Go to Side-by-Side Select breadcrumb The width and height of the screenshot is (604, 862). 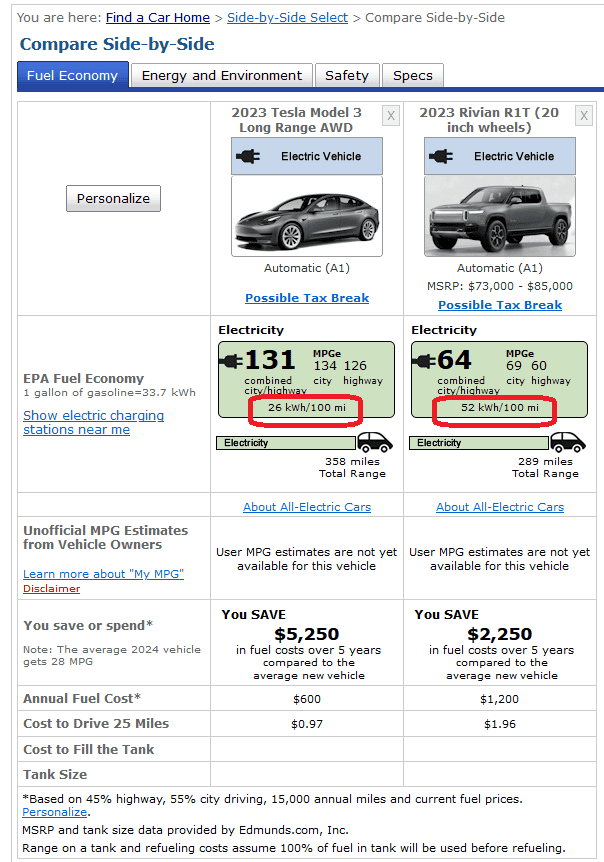(287, 18)
